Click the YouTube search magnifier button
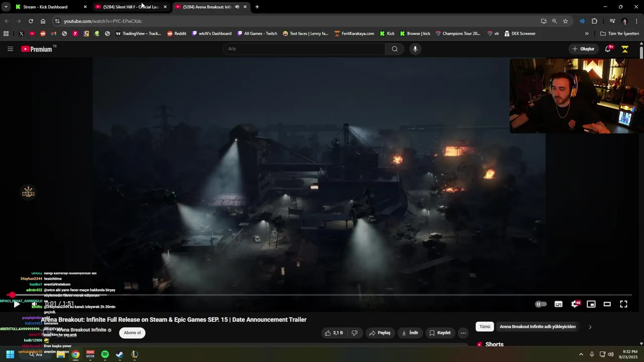The image size is (644, 362). pyautogui.click(x=394, y=49)
